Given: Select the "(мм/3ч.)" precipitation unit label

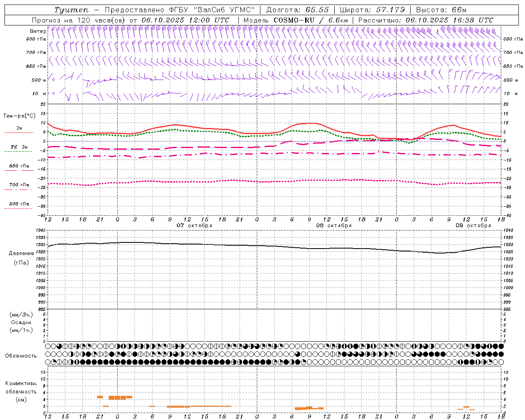Looking at the screenshot, I should pyautogui.click(x=21, y=315).
